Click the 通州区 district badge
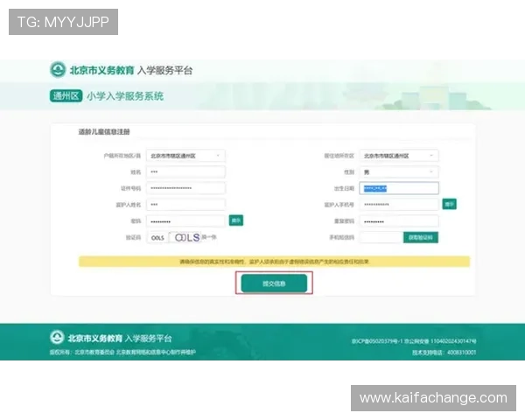Viewport: 525px width, 420px height. 66,95
